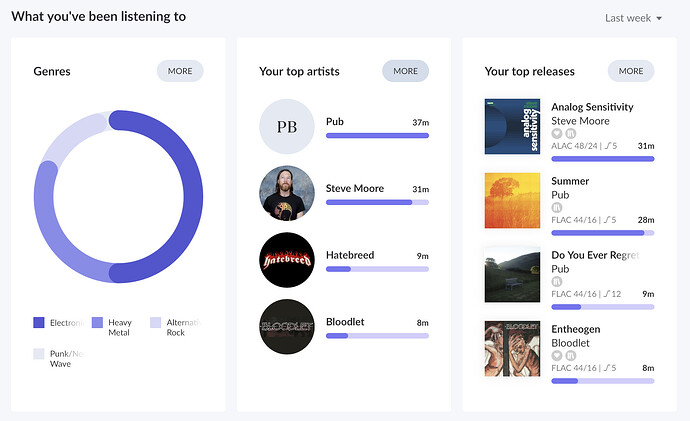
Task: Open the PB artist avatar for Pub
Action: point(287,127)
